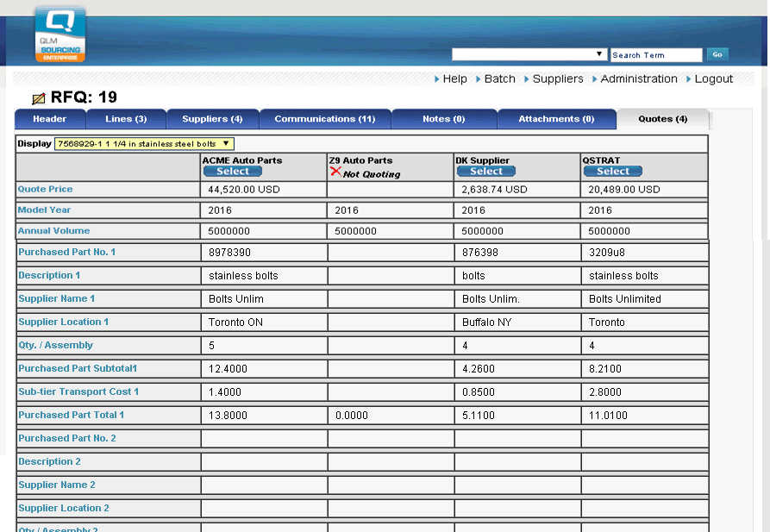Click the Bolts Unlimited supplier cell
Screen dimensions: 770x532
click(x=624, y=299)
